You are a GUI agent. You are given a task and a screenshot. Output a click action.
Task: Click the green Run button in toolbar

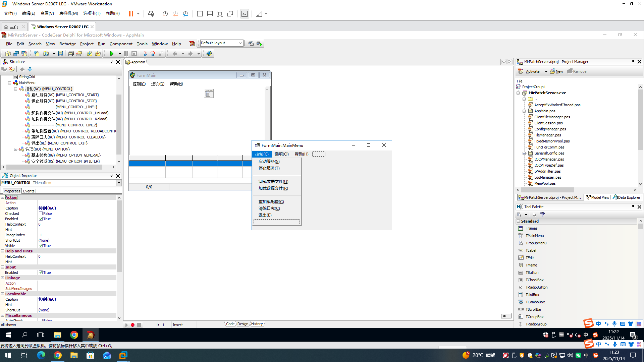pyautogui.click(x=112, y=54)
